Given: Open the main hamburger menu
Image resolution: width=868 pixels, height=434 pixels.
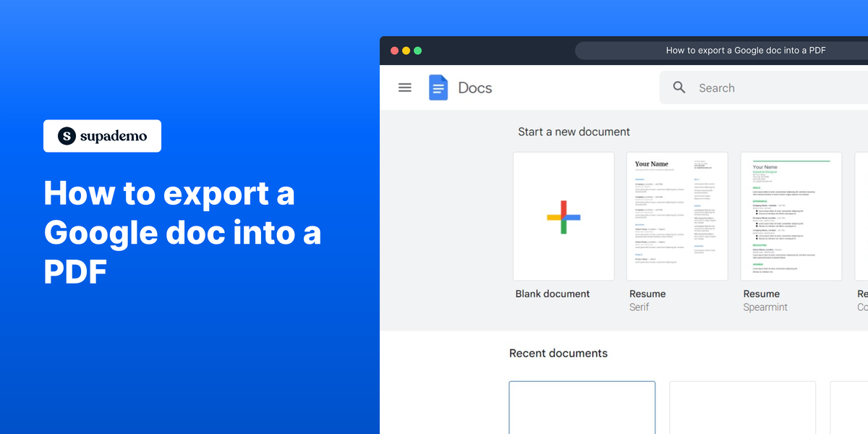Looking at the screenshot, I should 404,87.
